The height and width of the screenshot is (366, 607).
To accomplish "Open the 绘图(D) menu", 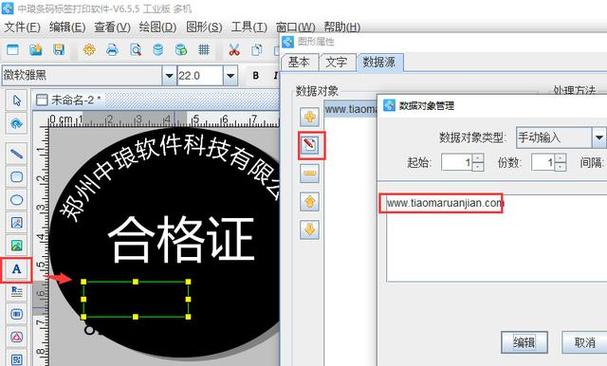I will [158, 27].
